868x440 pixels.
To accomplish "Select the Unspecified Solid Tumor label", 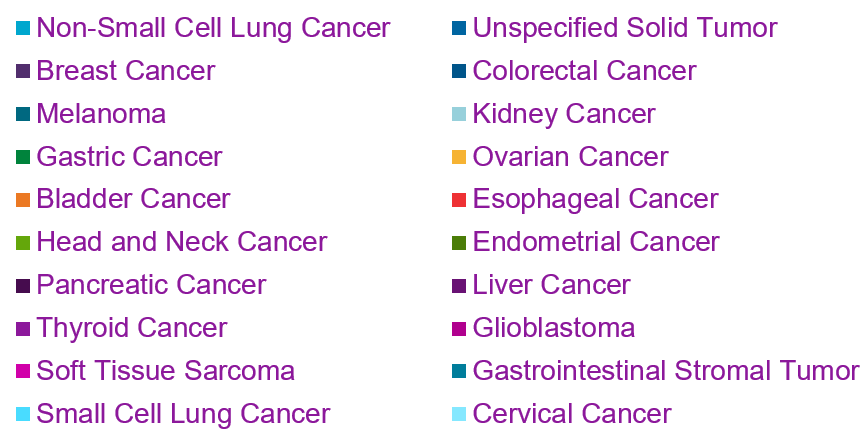I will tap(625, 28).
